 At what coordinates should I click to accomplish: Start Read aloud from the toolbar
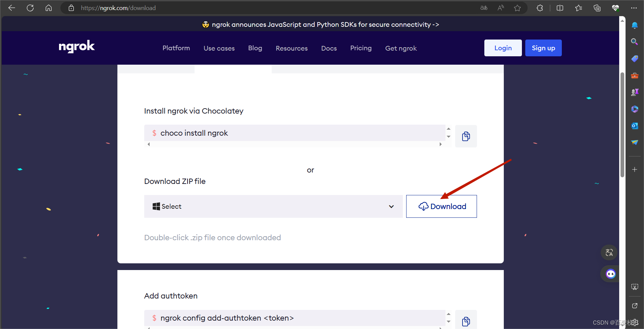(500, 8)
